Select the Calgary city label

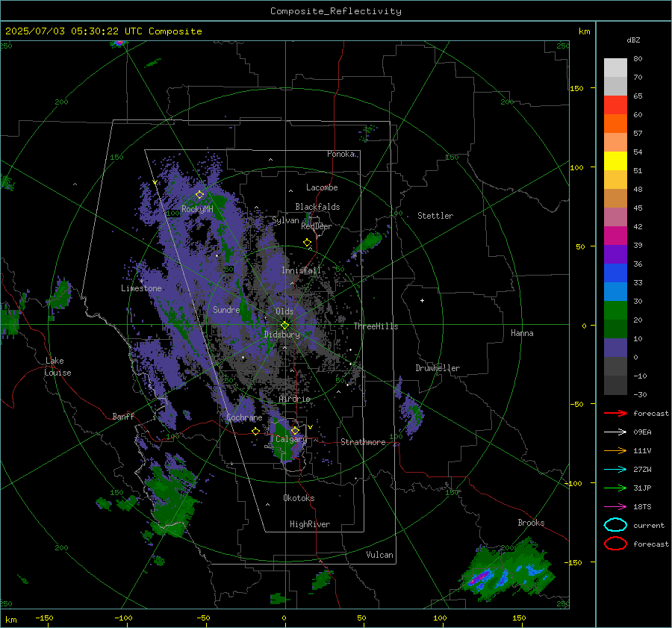(291, 439)
